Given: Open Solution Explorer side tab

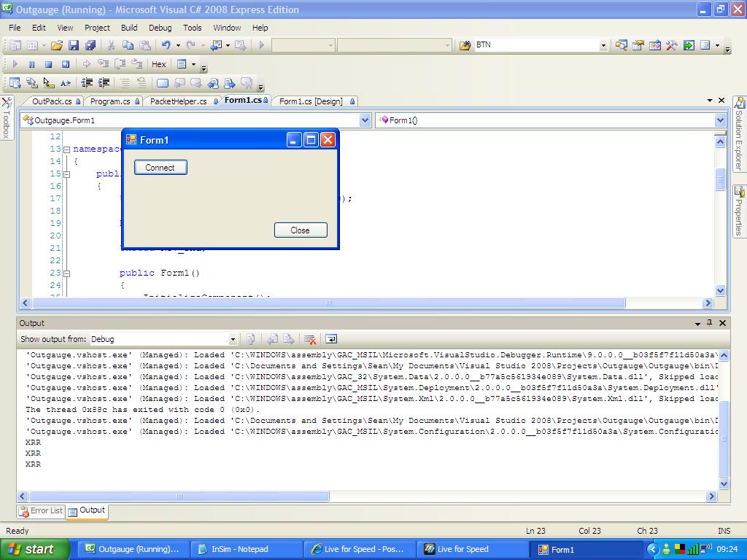Looking at the screenshot, I should pyautogui.click(x=739, y=134).
